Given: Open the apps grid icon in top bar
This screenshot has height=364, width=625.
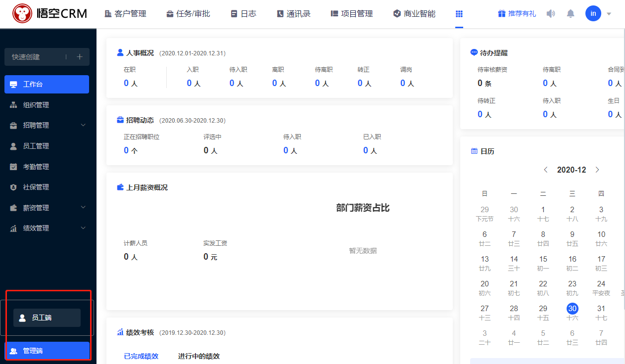Looking at the screenshot, I should (x=459, y=14).
